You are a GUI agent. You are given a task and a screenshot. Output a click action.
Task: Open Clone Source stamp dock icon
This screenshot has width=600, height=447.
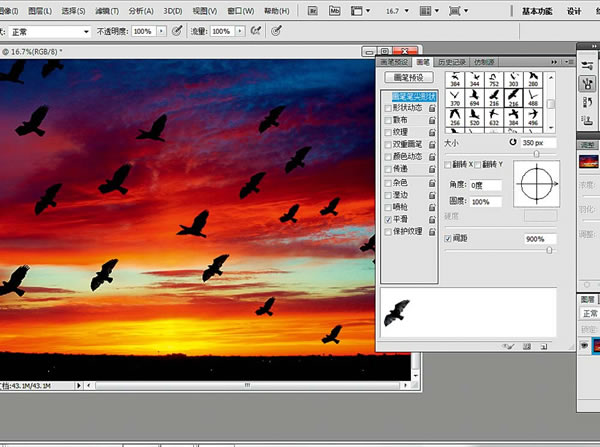tap(587, 120)
